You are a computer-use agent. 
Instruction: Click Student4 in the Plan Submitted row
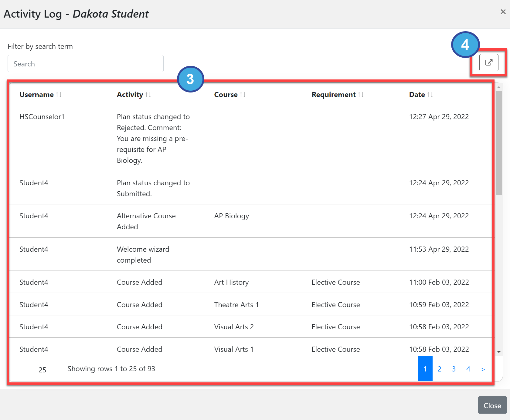(x=34, y=183)
